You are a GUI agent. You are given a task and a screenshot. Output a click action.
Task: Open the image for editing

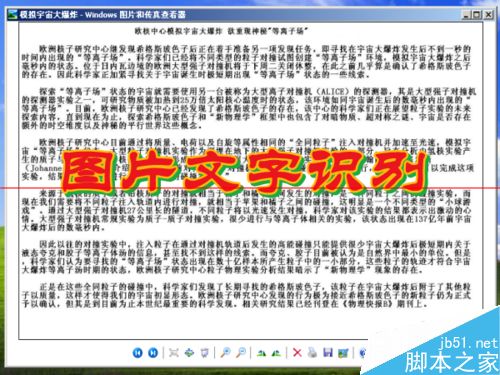tap(343, 353)
